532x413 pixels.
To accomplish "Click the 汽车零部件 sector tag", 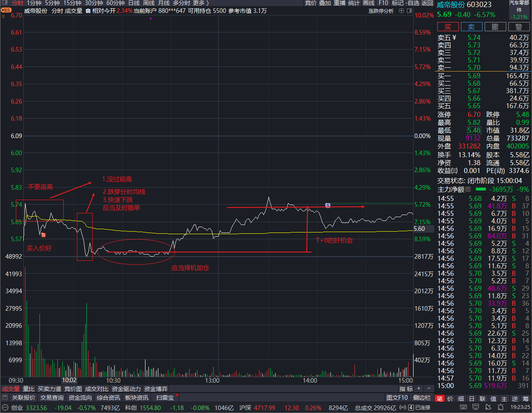I will click(x=519, y=6).
